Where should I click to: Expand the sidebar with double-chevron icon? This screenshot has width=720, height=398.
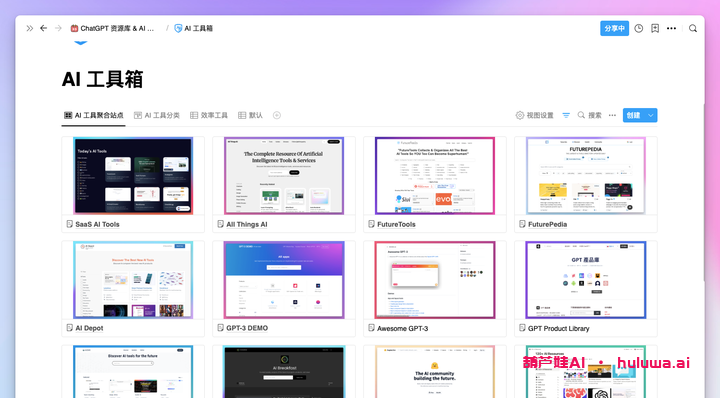coord(30,28)
